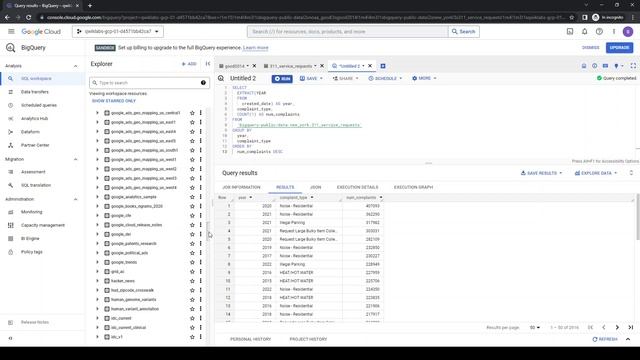Expand the google_ads_geo_mapping_us_central1 dataset
Image resolution: width=640 pixels, height=360 pixels.
(97, 113)
